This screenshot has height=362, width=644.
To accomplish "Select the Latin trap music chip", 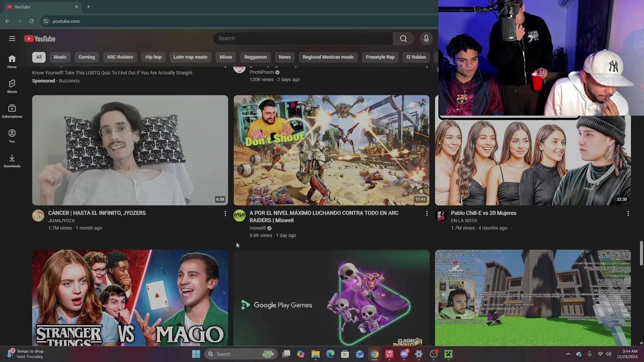I will [x=191, y=57].
